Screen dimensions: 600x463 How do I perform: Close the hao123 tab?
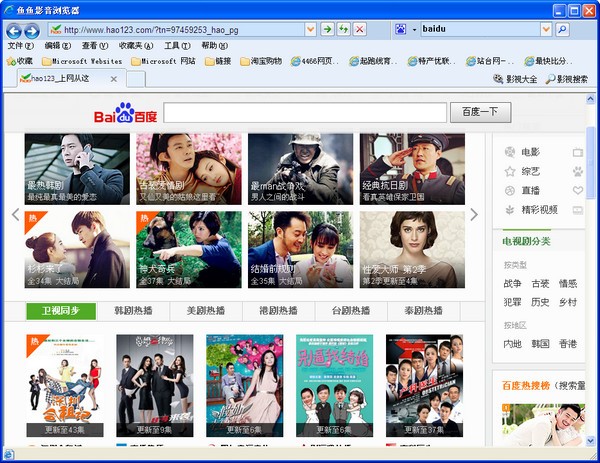click(x=113, y=79)
